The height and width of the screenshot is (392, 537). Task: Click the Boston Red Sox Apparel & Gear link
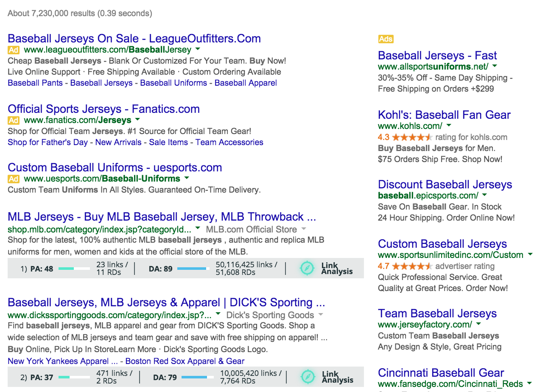[x=185, y=361]
